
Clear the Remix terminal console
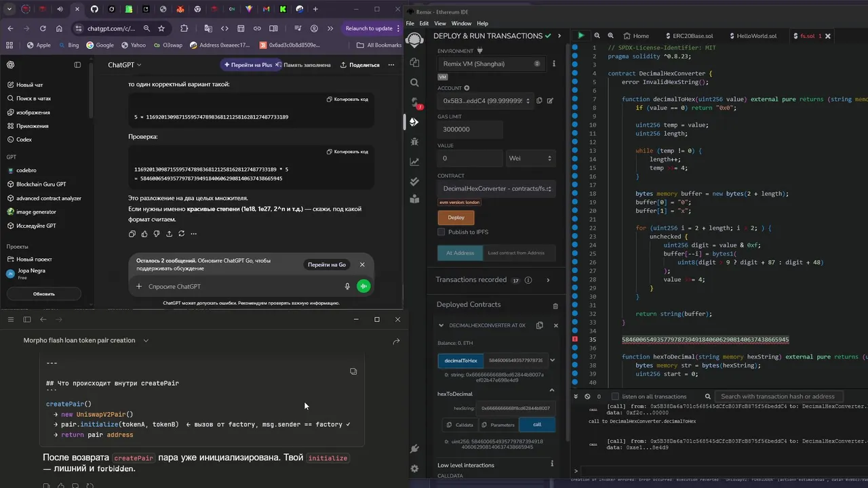(587, 396)
